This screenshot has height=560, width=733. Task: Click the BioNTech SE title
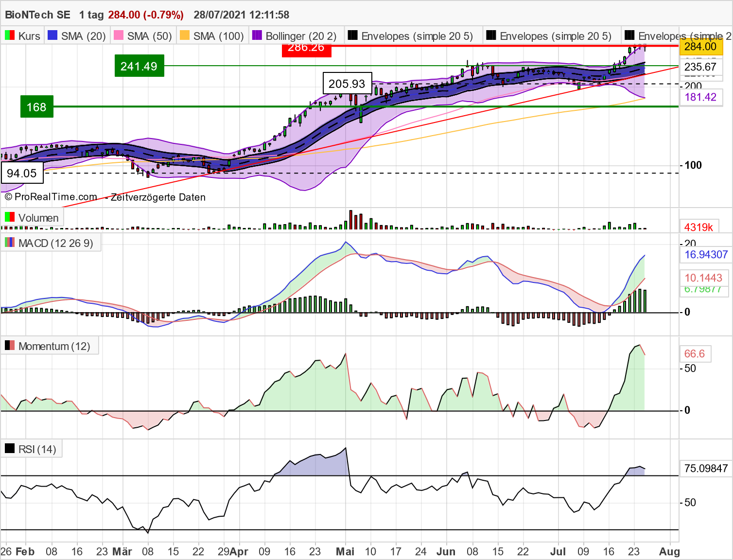point(37,15)
